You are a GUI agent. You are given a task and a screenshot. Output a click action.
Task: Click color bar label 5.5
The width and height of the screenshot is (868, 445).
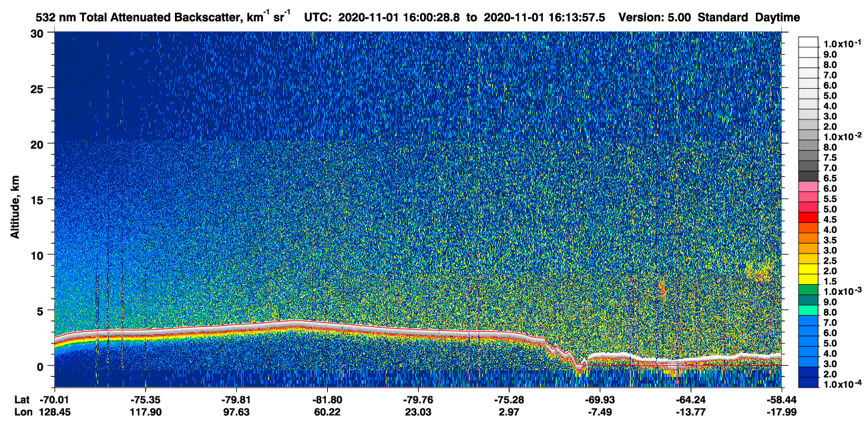(x=830, y=199)
